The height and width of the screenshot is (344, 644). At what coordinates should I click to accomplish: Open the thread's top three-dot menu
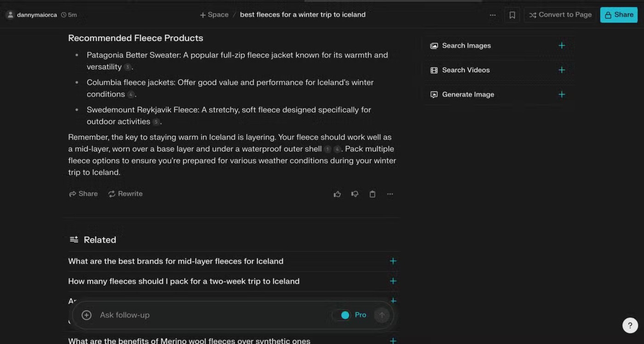(493, 15)
